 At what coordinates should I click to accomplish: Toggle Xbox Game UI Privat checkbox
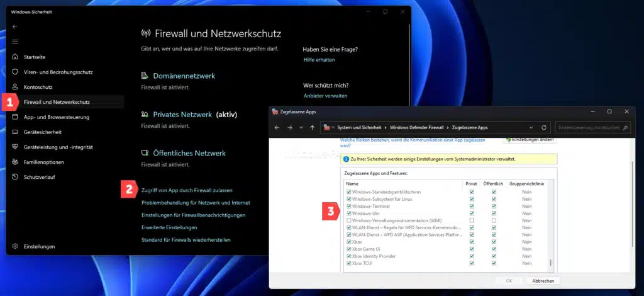(x=472, y=249)
